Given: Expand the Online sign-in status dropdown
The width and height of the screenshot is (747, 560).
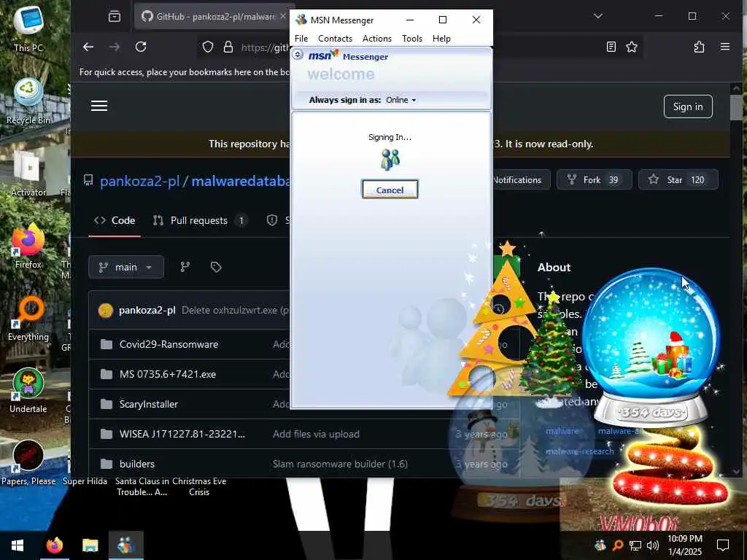Looking at the screenshot, I should 400,100.
